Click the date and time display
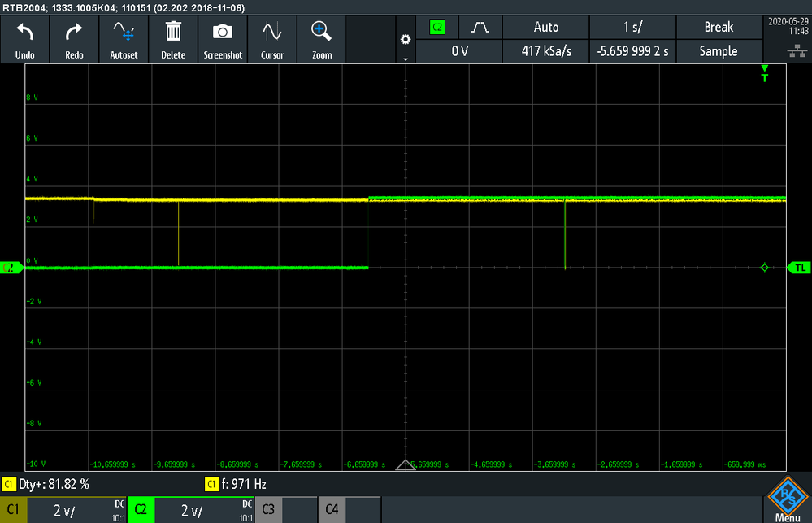This screenshot has width=812, height=523. (788, 27)
